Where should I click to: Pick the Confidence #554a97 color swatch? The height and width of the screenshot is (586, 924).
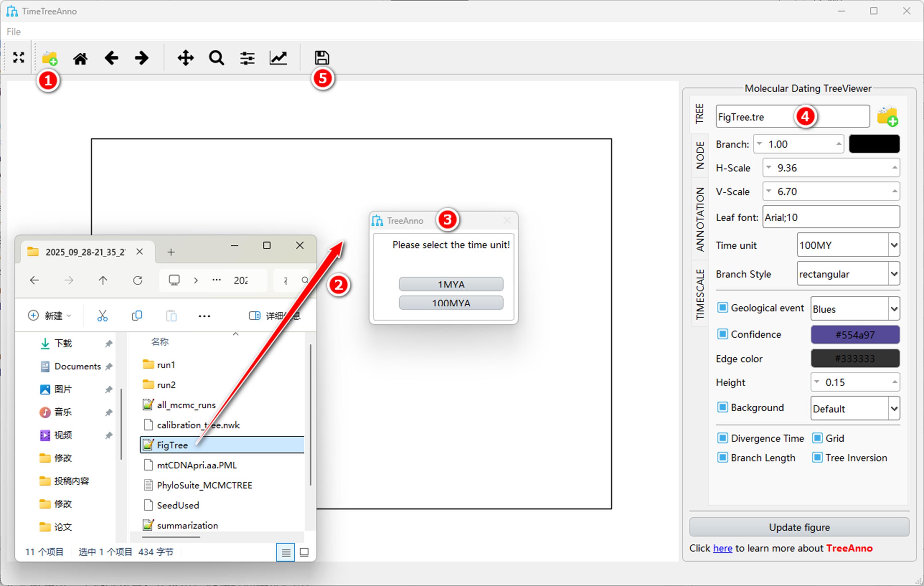(x=855, y=335)
